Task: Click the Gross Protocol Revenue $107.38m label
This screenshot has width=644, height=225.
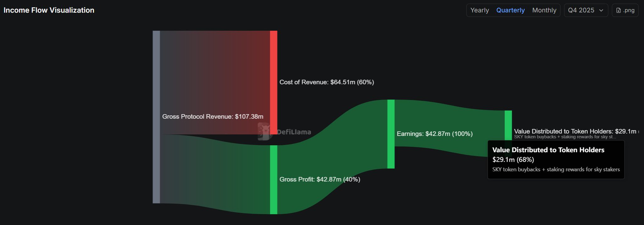Action: (x=213, y=117)
